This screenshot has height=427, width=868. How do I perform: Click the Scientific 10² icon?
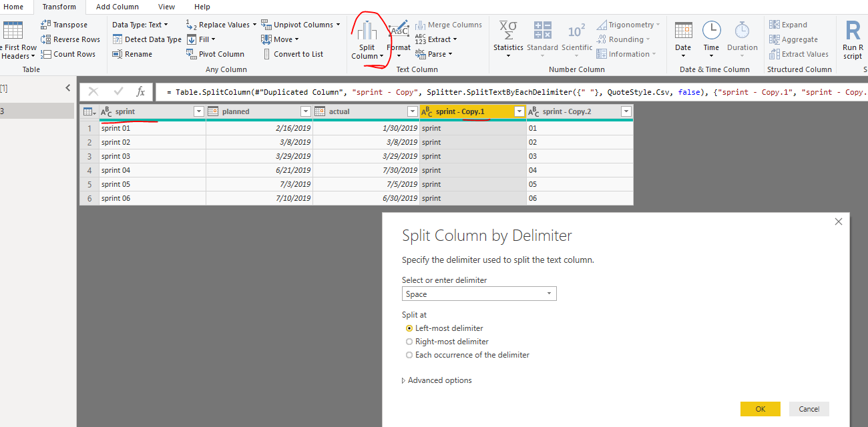coord(576,31)
